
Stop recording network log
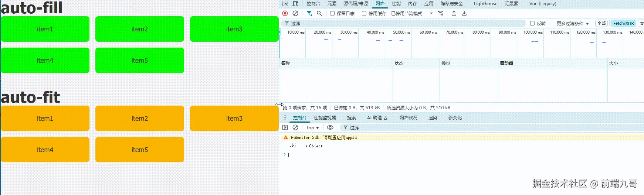(x=285, y=13)
